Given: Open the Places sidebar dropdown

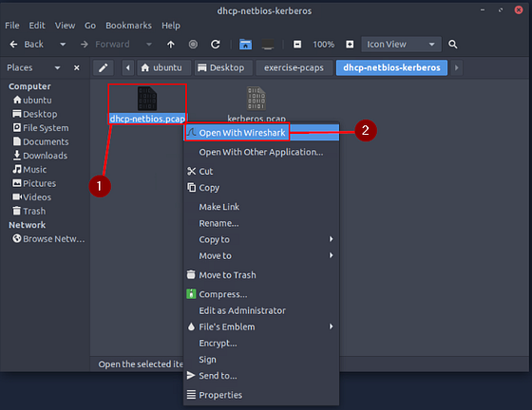Looking at the screenshot, I should click(57, 67).
